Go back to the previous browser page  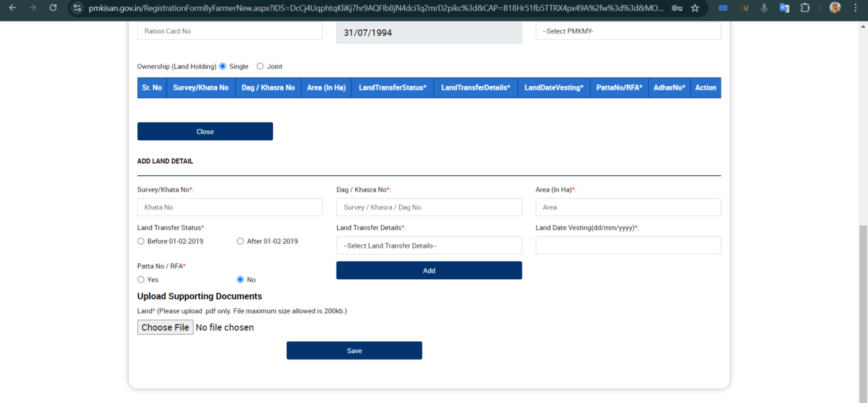(12, 8)
